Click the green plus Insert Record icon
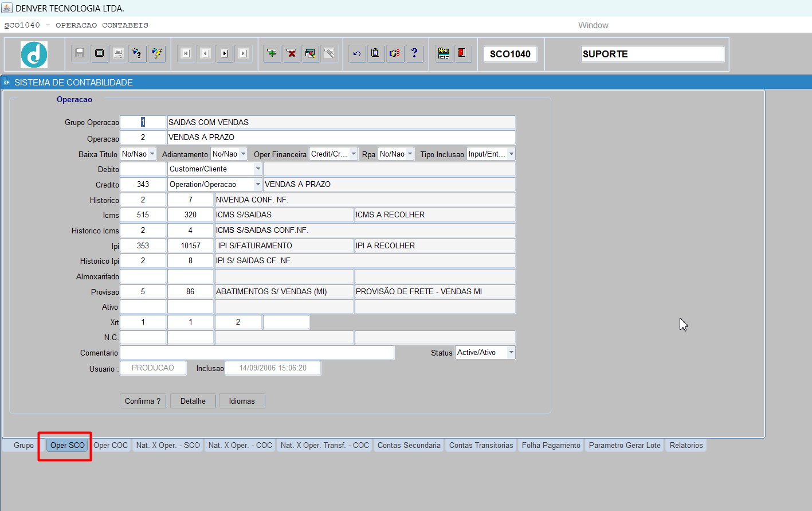Viewport: 812px width, 511px height. (272, 53)
